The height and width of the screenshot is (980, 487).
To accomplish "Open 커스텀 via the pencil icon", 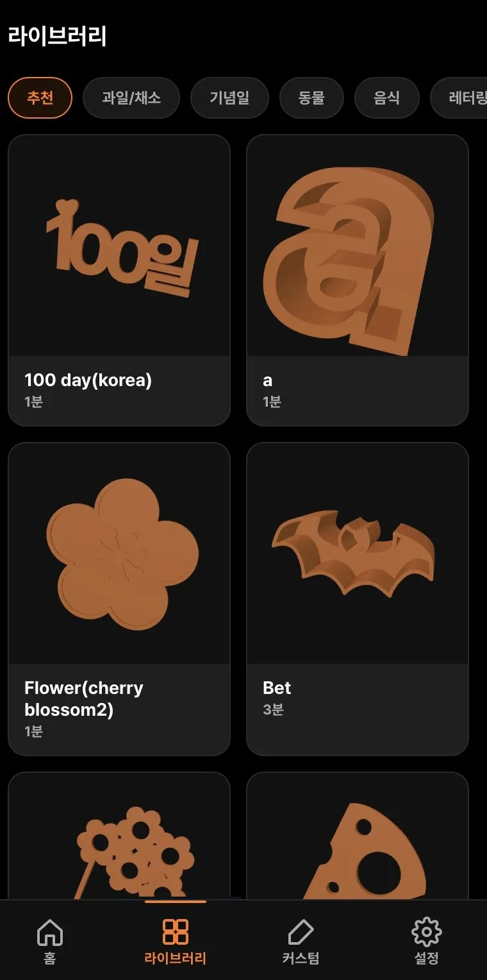I will (301, 932).
